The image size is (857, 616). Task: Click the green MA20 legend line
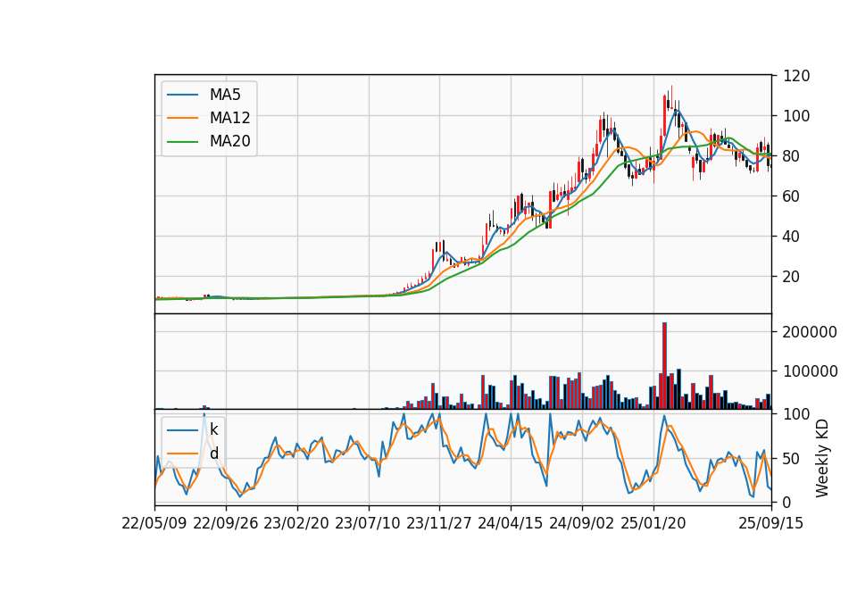[x=182, y=141]
